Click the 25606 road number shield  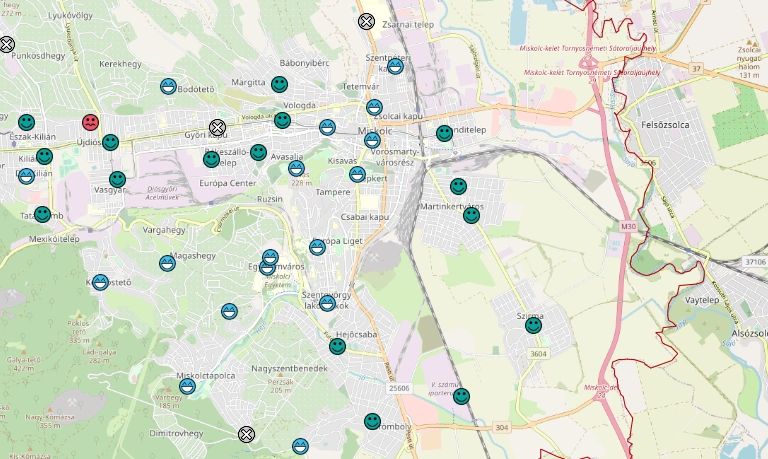click(399, 387)
